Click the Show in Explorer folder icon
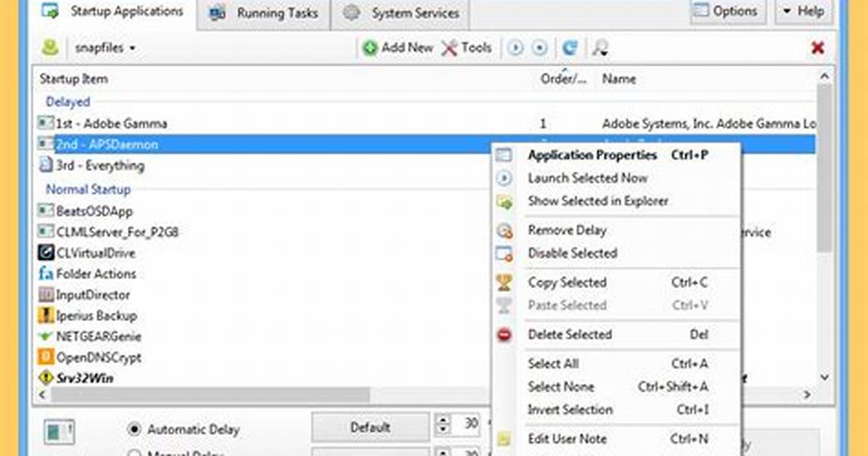The height and width of the screenshot is (456, 868). click(x=504, y=202)
